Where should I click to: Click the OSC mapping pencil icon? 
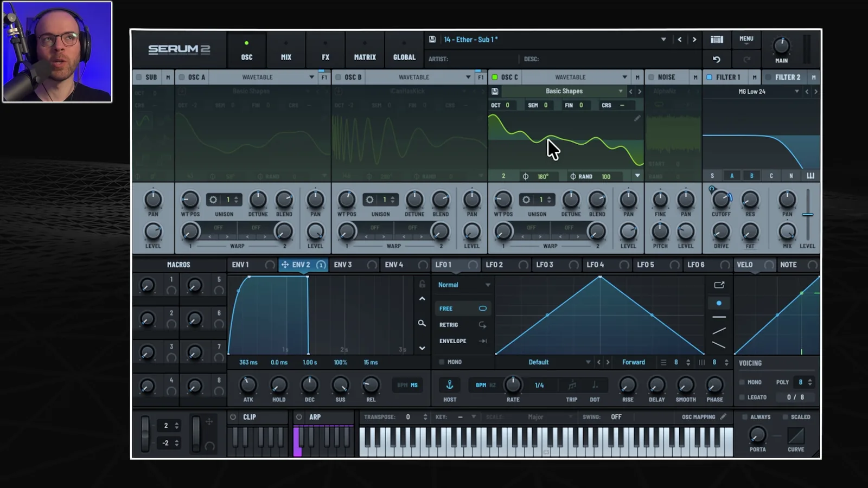pyautogui.click(x=723, y=417)
